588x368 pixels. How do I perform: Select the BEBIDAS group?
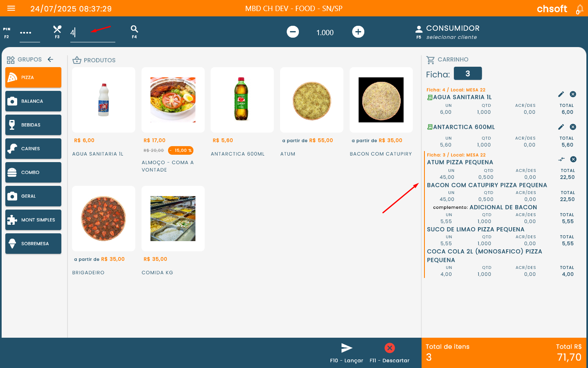(33, 125)
